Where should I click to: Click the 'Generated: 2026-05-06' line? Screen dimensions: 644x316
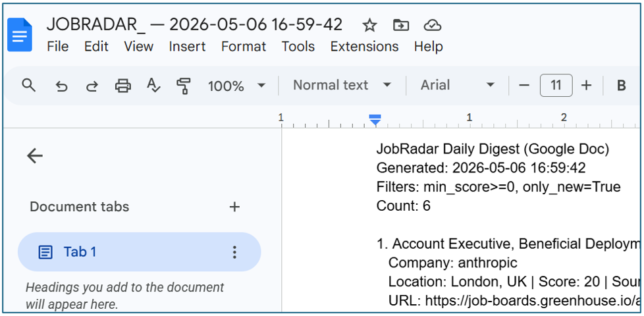click(x=481, y=168)
